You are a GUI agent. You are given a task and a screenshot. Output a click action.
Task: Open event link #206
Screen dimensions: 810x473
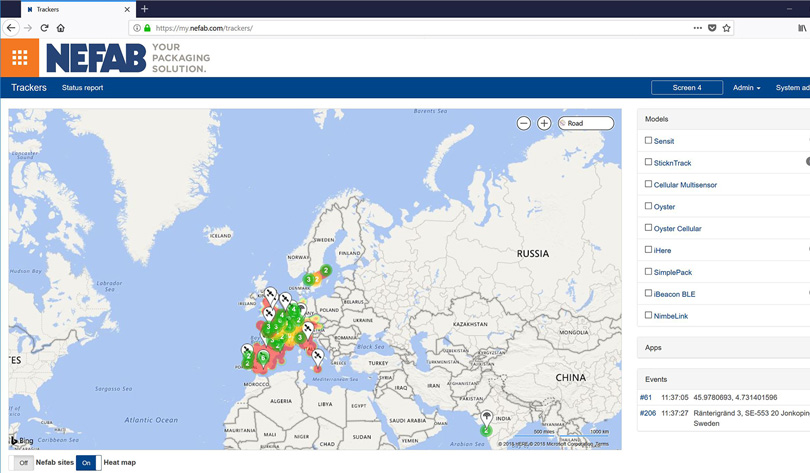click(648, 412)
